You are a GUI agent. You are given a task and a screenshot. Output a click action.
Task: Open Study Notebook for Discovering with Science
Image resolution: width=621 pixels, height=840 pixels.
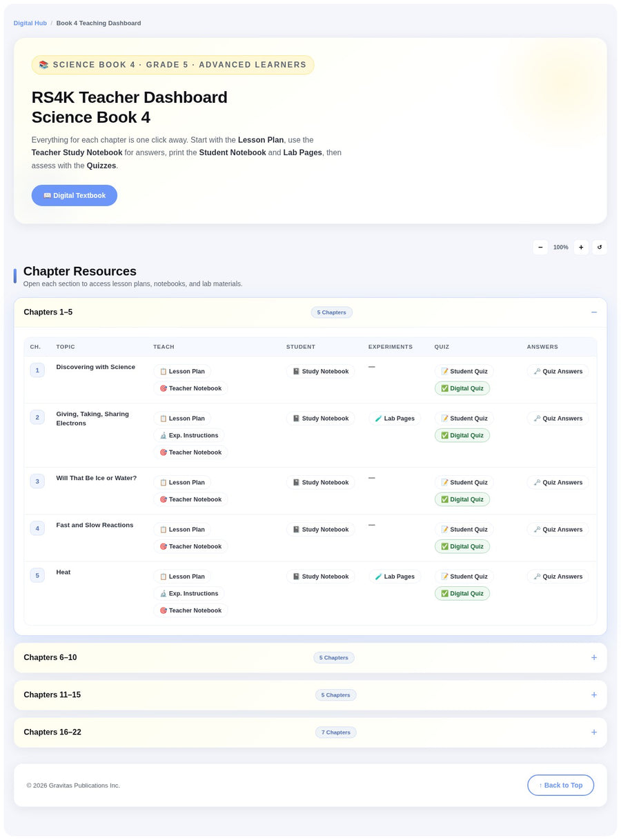pos(321,371)
